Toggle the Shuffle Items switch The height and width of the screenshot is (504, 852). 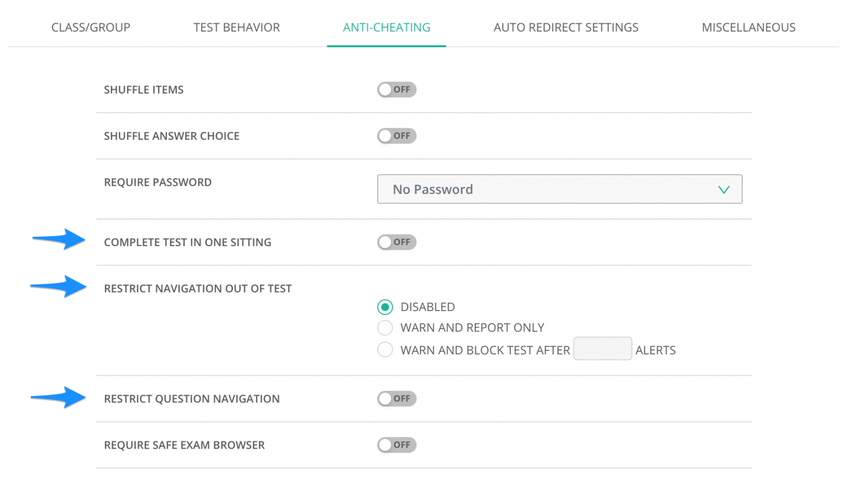[x=397, y=90]
